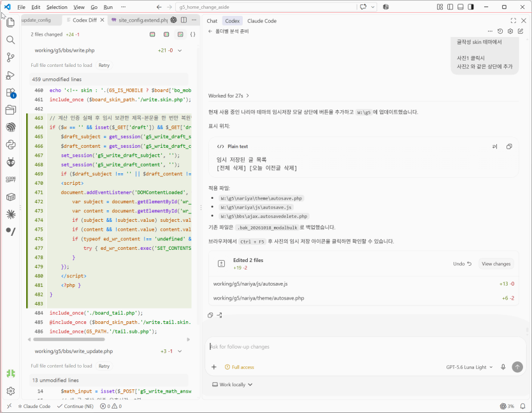
Task: Split the editor to the right
Action: point(184,20)
